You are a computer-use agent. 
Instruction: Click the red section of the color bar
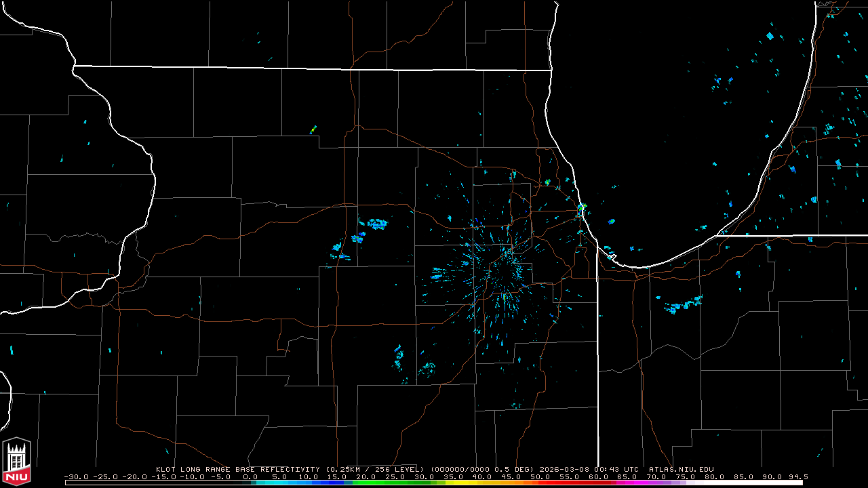pos(570,483)
